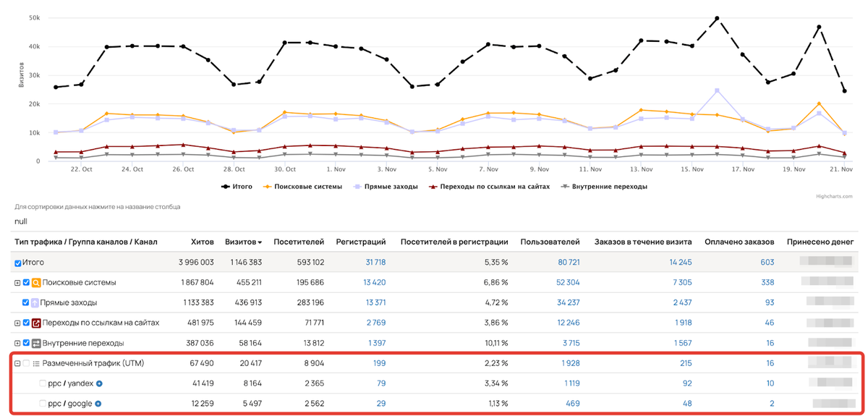Toggle Прямые заходы series in chart legend
Image resolution: width=868 pixels, height=416 pixels.
386,186
